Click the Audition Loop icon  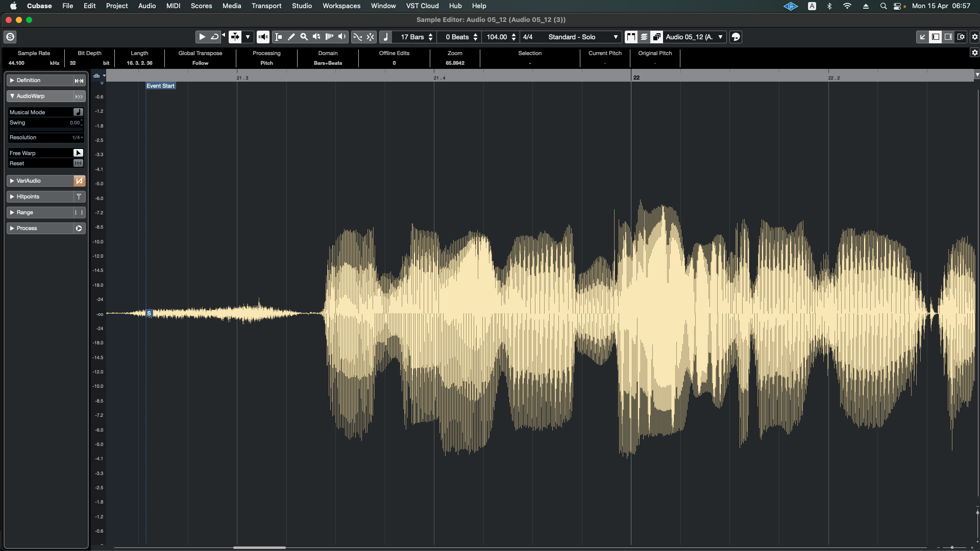tap(215, 37)
